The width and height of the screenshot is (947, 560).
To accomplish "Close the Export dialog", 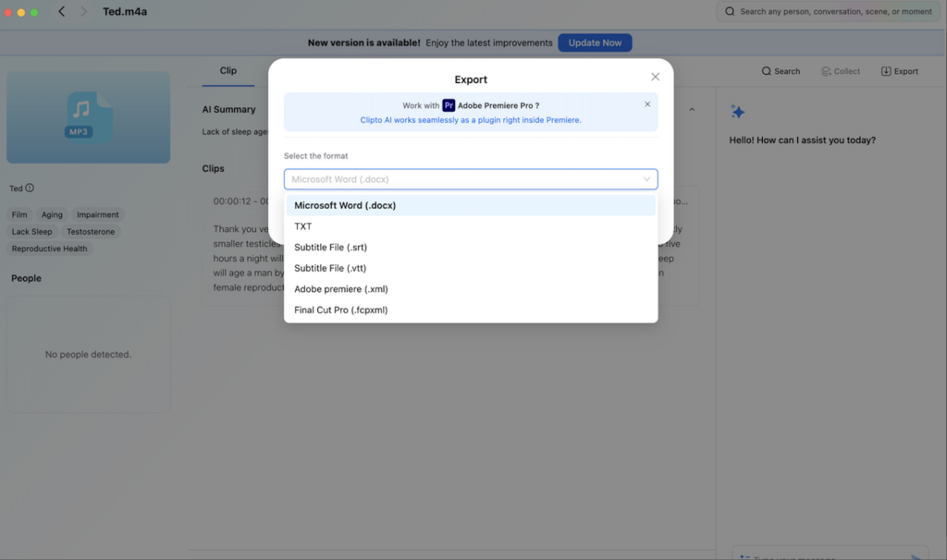I will coord(656,77).
